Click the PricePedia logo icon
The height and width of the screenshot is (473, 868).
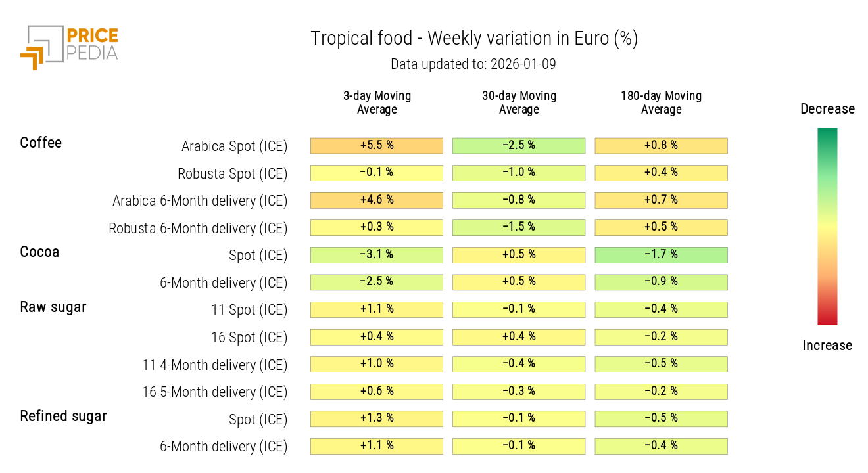click(42, 47)
